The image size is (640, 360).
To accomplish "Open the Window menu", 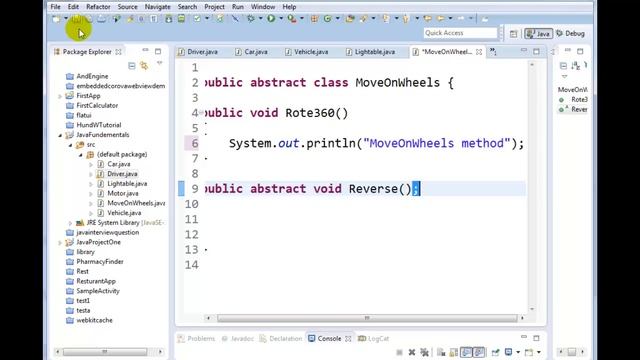I will coord(263,7).
